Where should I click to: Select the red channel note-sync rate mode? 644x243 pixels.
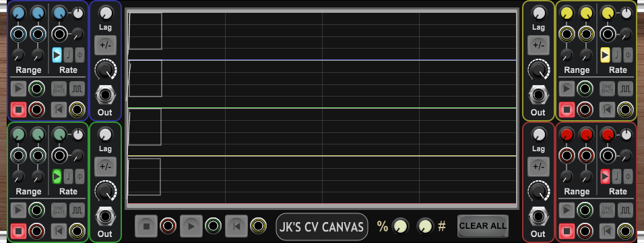[617, 177]
